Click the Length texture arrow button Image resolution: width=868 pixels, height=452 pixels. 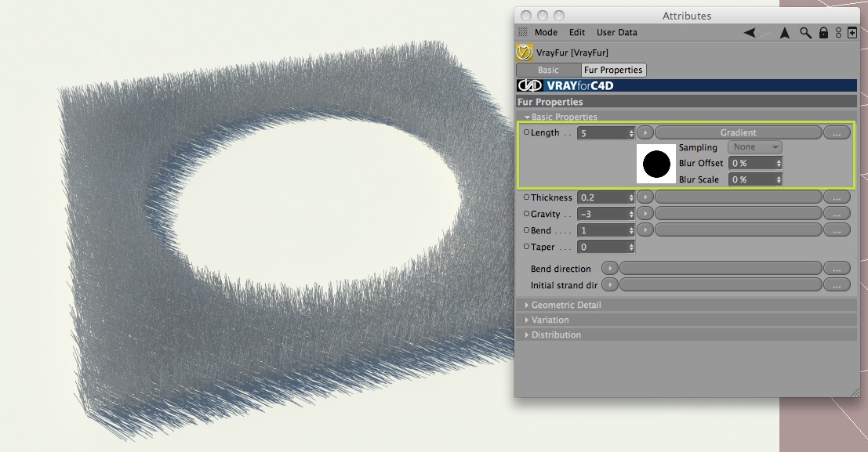tap(645, 132)
